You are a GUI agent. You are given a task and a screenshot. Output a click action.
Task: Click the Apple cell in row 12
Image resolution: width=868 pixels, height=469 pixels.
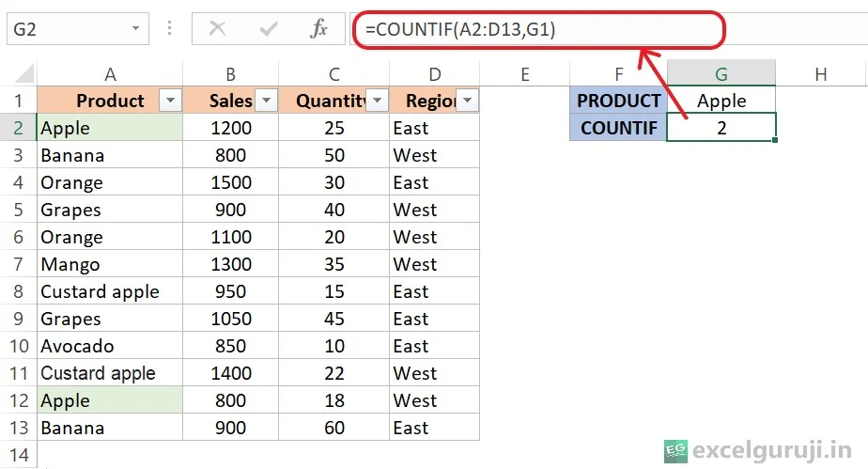110,400
